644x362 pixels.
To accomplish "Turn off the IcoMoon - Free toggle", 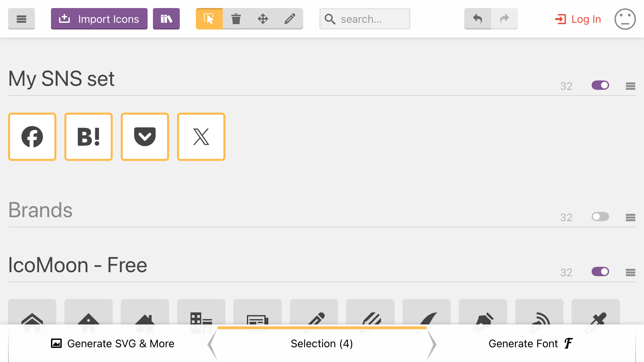I will pyautogui.click(x=600, y=272).
